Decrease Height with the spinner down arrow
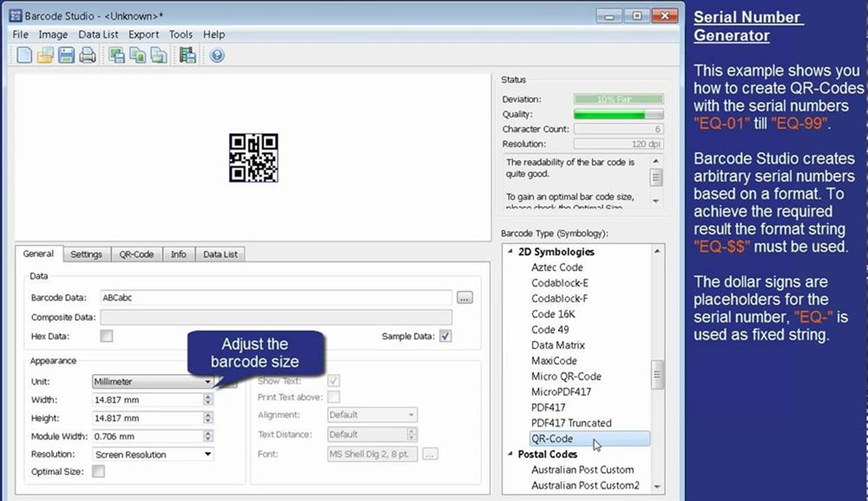This screenshot has height=501, width=868. coord(208,421)
